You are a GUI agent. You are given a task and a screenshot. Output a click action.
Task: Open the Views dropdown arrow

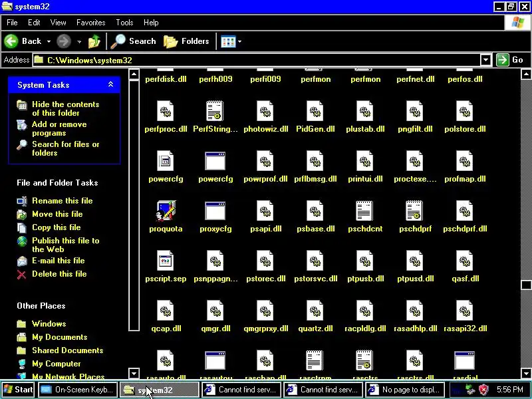(x=239, y=42)
